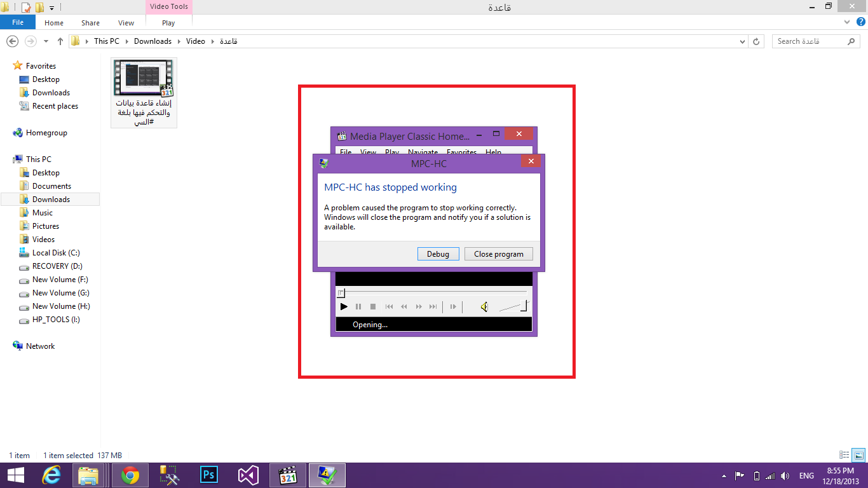Mute audio using MPC-HC speaker icon
The height and width of the screenshot is (488, 868).
484,307
